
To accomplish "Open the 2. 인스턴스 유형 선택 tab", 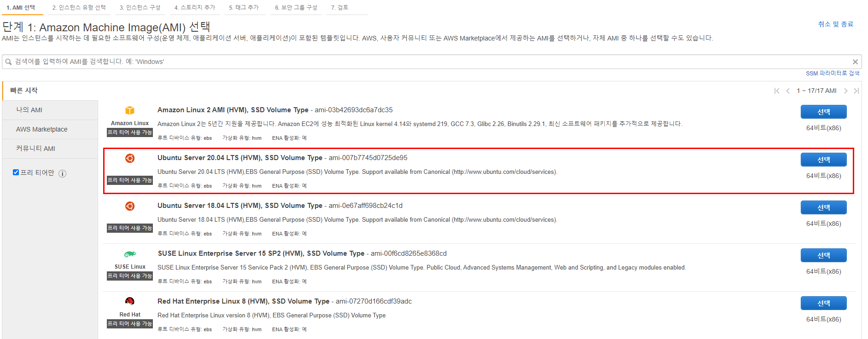I will tap(79, 8).
